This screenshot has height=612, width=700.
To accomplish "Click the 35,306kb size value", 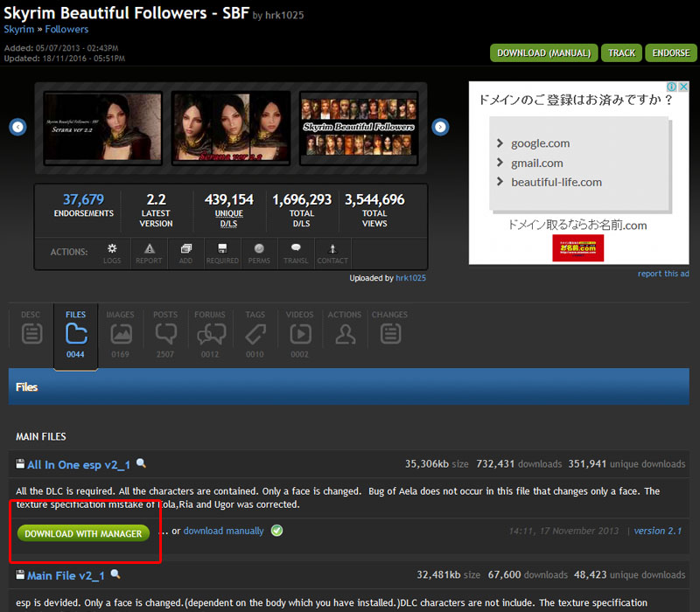I will (427, 464).
